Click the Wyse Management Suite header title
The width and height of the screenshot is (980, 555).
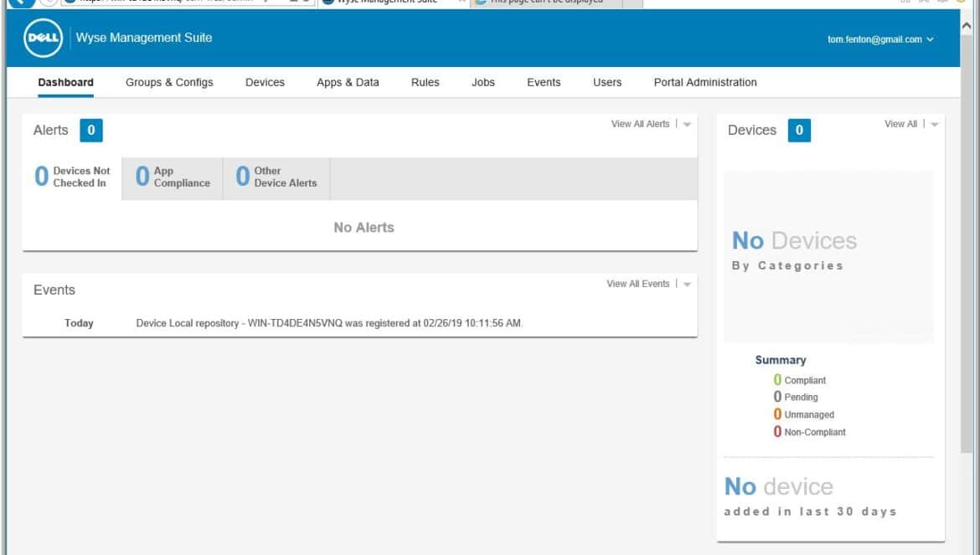coord(144,38)
